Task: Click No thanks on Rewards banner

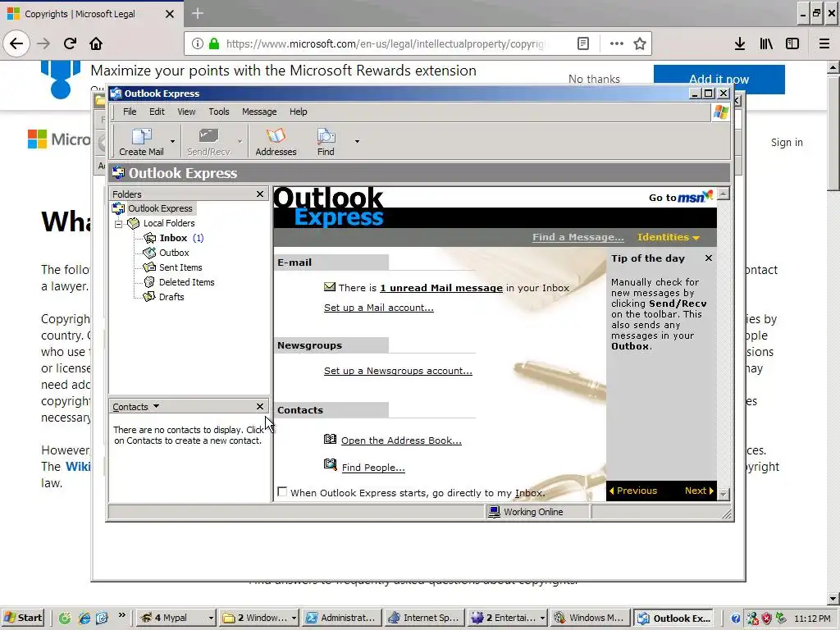Action: point(594,80)
